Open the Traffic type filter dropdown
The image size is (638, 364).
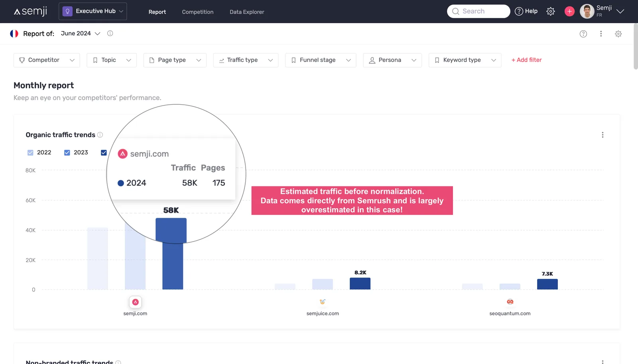tap(246, 60)
